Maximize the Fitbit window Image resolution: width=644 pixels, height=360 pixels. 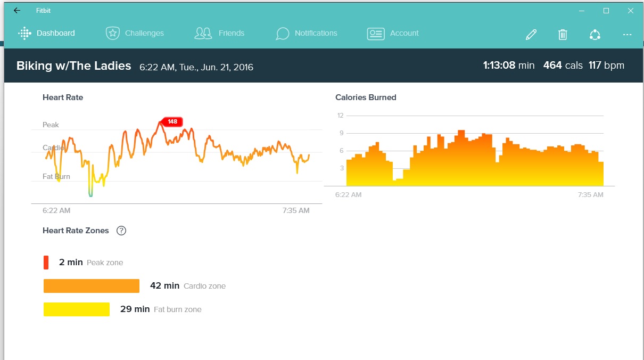606,11
